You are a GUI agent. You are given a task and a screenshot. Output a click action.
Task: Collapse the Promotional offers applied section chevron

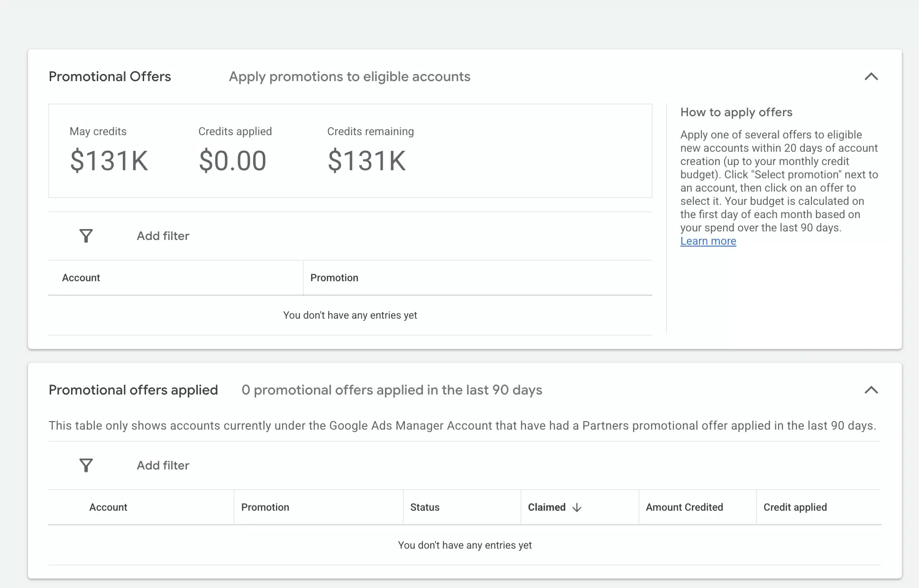871,390
